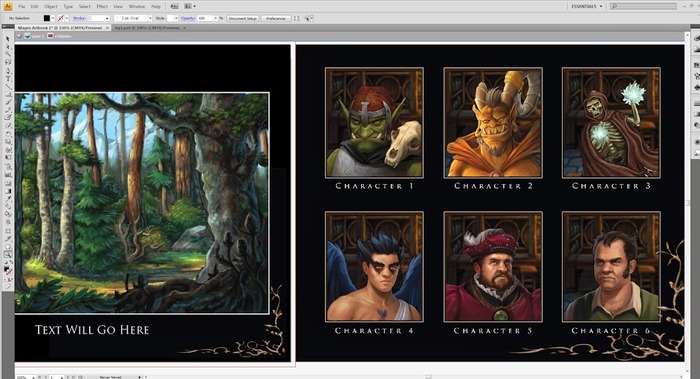The height and width of the screenshot is (379, 700).
Task: Click the Opacity value input field
Action: 205,18
